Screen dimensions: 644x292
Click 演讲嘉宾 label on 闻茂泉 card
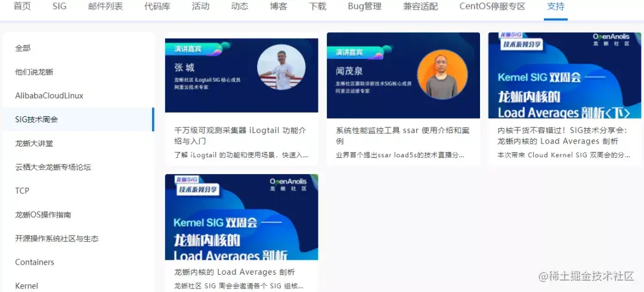(x=349, y=52)
